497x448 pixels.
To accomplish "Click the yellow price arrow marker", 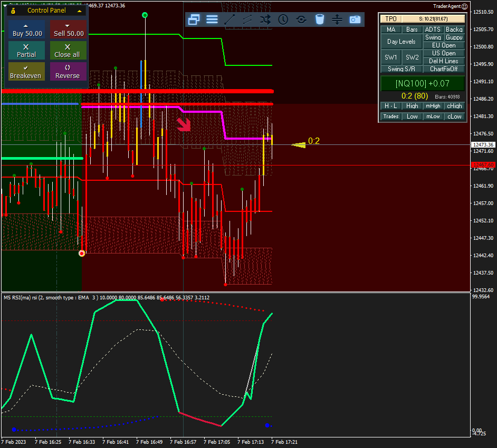I will 299,145.
